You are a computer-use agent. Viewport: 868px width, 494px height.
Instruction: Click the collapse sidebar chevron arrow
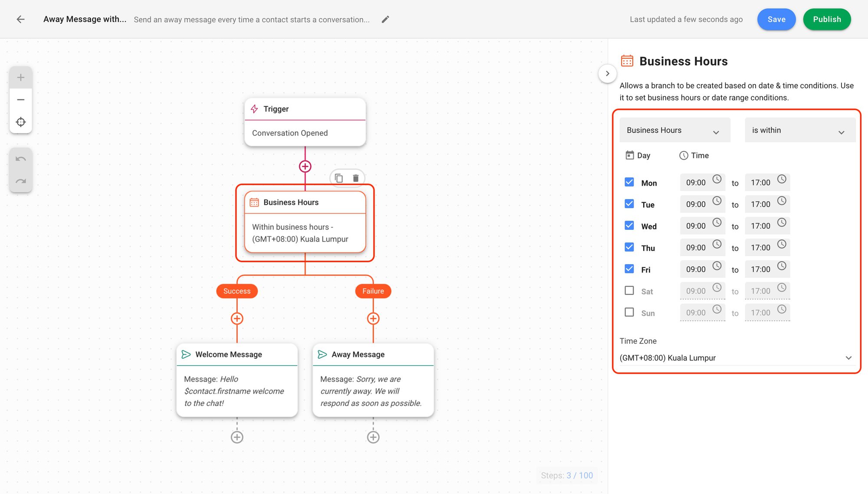click(607, 73)
